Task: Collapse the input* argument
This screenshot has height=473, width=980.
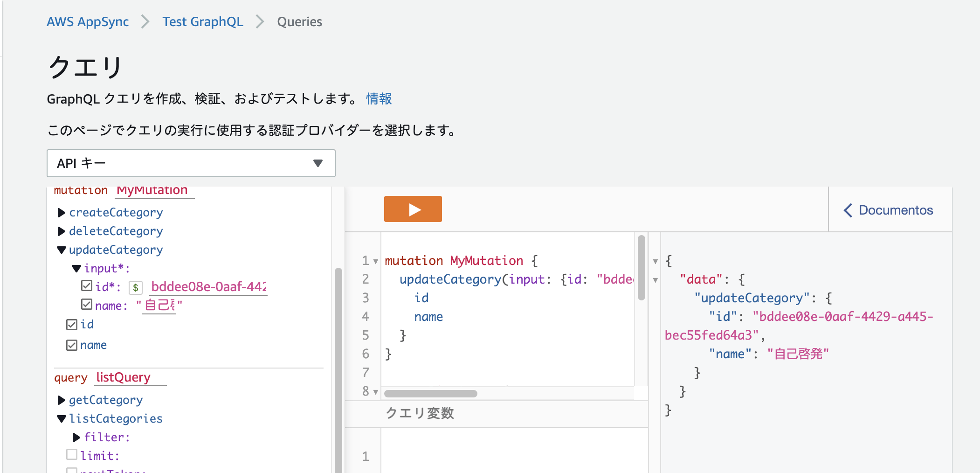Action: coord(76,269)
